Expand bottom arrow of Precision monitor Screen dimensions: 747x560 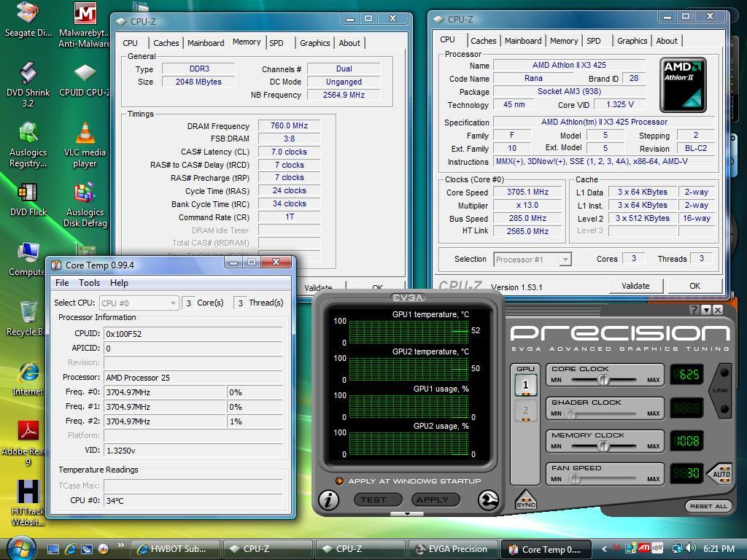tap(407, 514)
